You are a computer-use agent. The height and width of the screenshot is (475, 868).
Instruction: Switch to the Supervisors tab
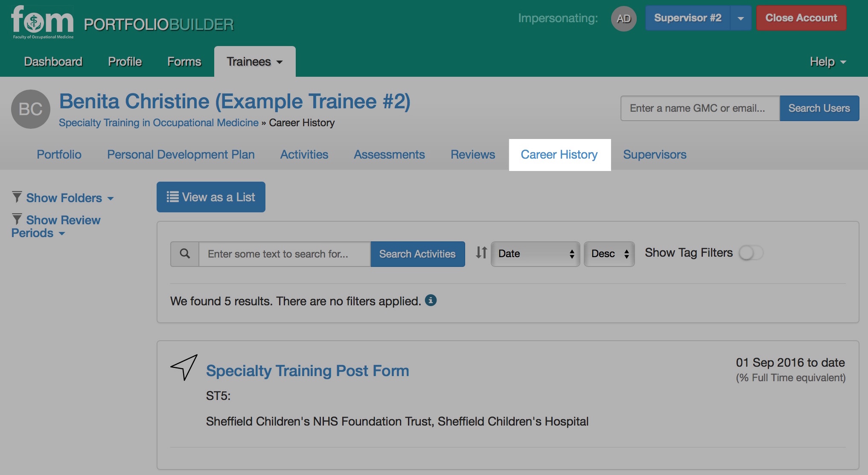click(655, 154)
